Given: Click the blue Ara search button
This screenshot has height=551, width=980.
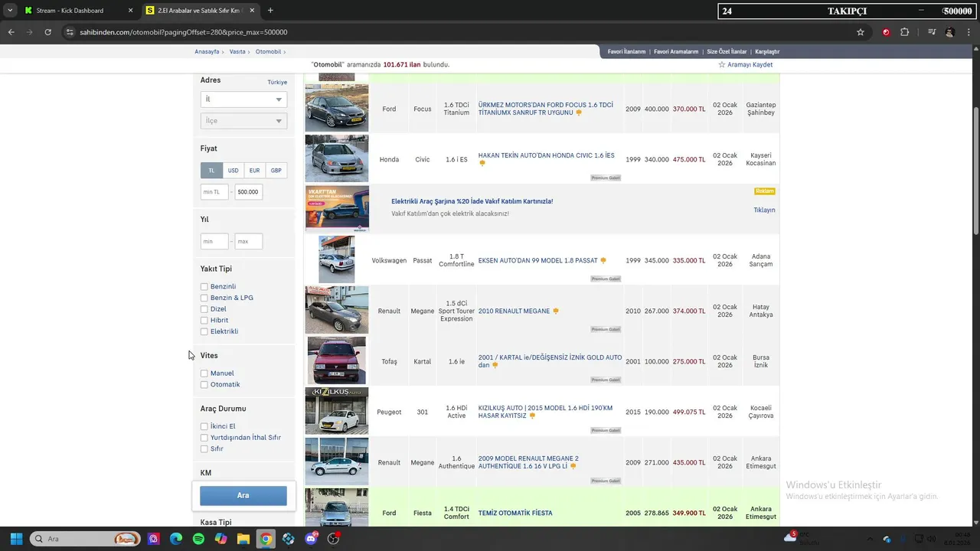Looking at the screenshot, I should point(243,496).
